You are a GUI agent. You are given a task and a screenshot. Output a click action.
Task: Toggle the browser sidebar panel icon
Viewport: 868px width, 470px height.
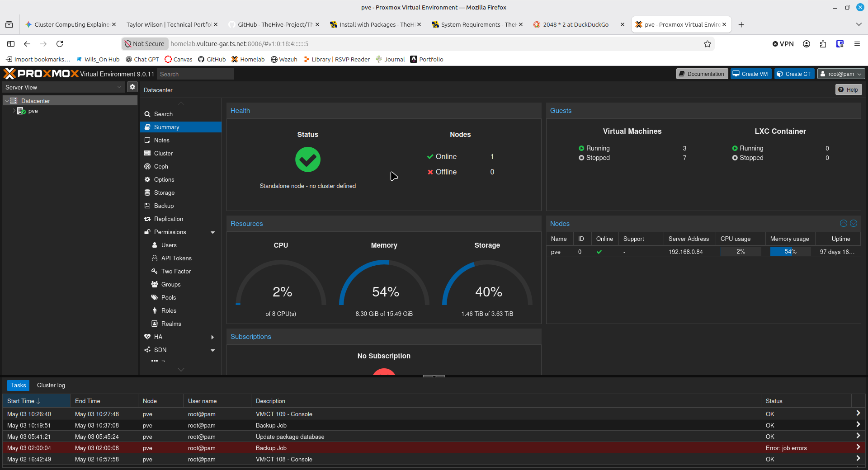11,44
